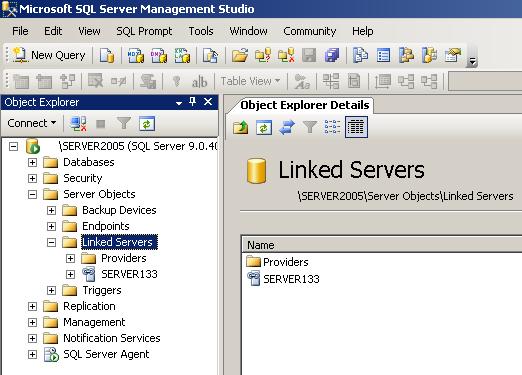Click the Stop icon in Object Explorer
This screenshot has height=375, width=522.
(101, 124)
